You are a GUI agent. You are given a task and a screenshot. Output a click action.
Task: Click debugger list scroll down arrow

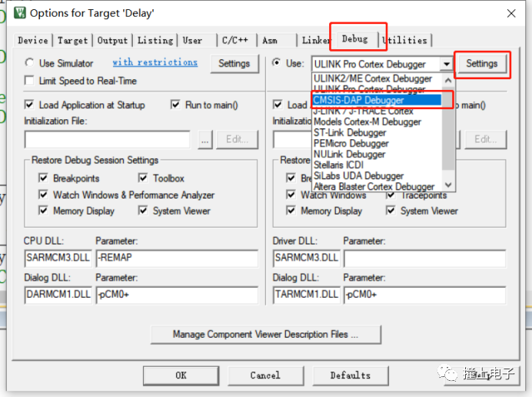448,185
